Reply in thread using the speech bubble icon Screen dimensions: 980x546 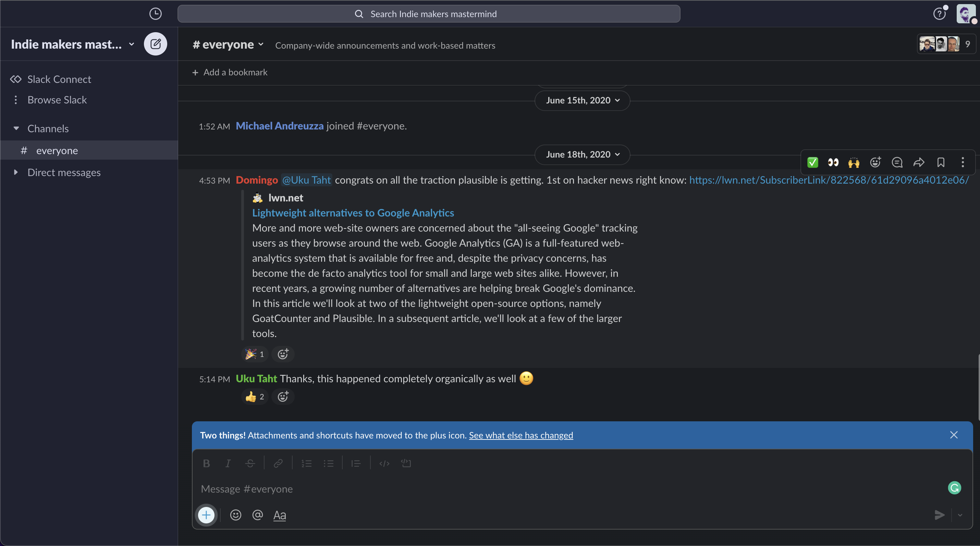tap(897, 163)
